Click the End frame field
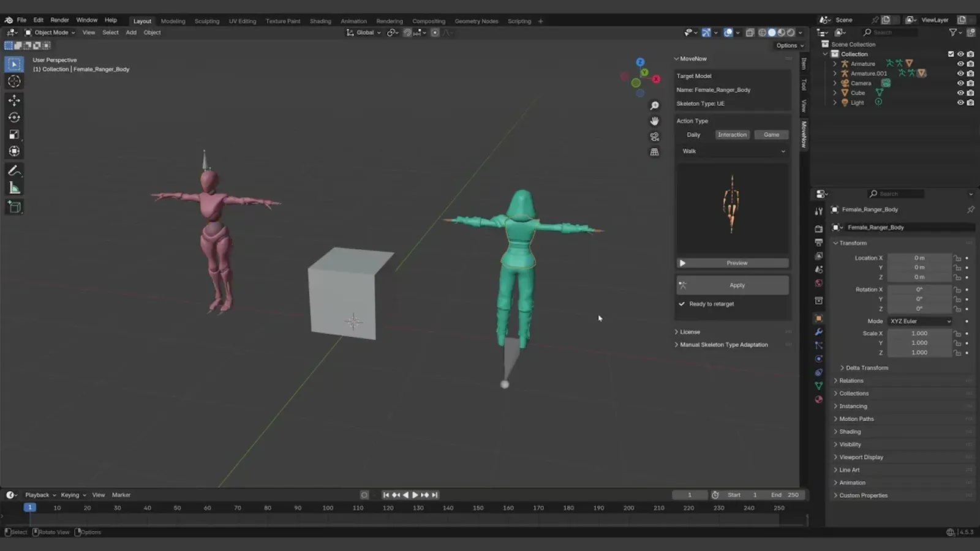This screenshot has height=551, width=980. (x=786, y=495)
